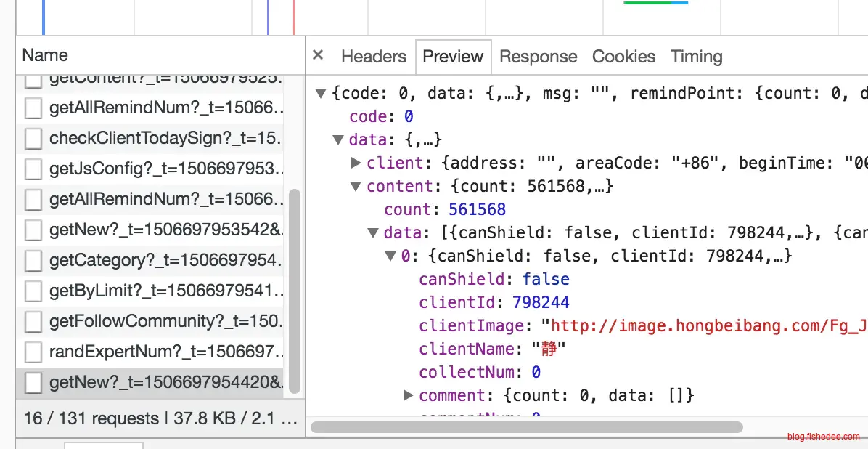Switch to the Timing tab
The image size is (868, 449).
pyautogui.click(x=696, y=57)
